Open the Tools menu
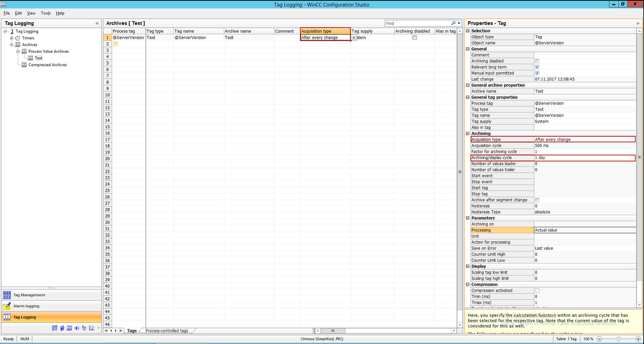The image size is (644, 344). pos(46,13)
